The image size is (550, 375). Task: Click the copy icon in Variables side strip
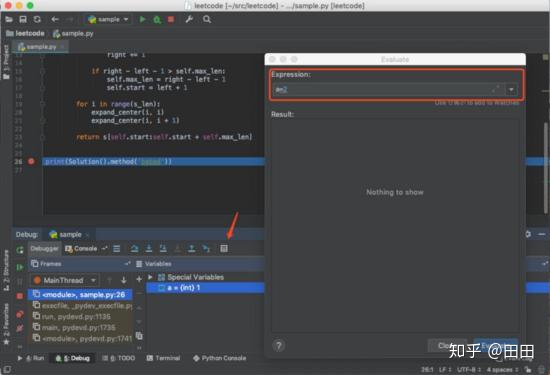coord(139,336)
